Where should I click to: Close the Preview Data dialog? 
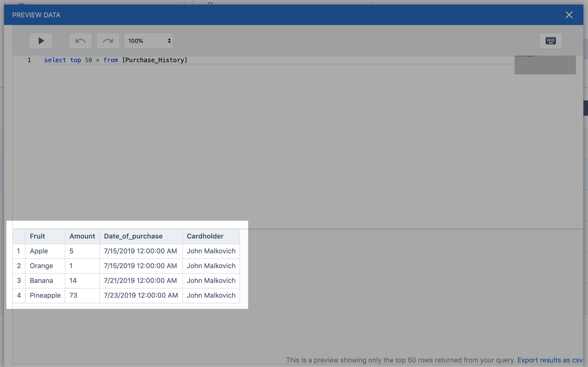coord(569,15)
